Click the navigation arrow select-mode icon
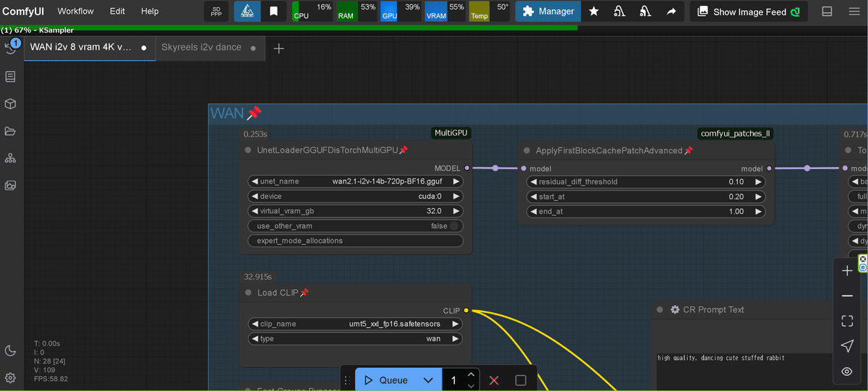868x391 pixels. (847, 346)
